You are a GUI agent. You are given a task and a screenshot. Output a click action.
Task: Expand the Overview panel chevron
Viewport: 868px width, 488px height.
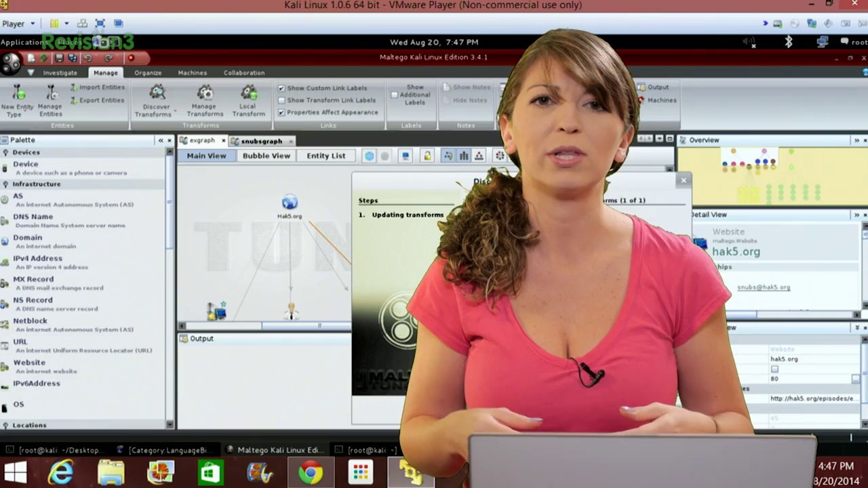click(856, 140)
